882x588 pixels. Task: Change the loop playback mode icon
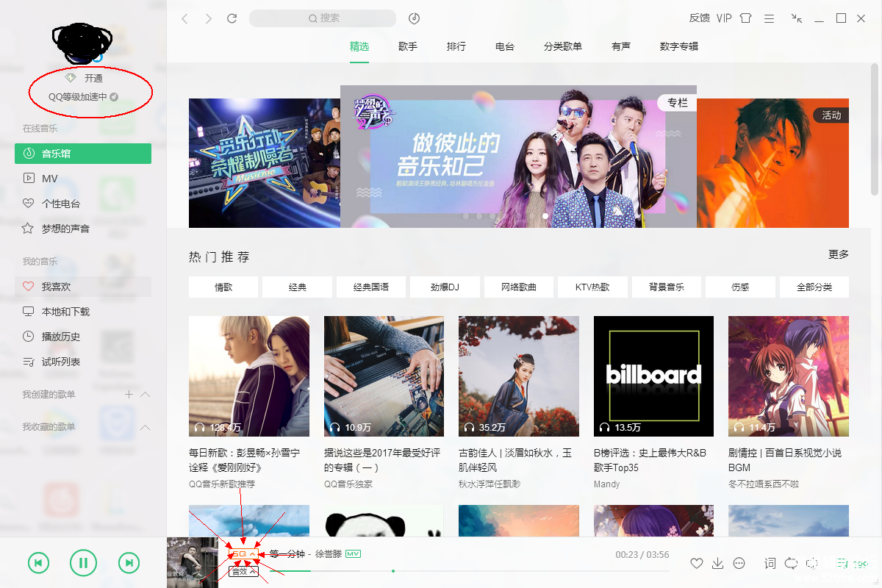(x=791, y=564)
